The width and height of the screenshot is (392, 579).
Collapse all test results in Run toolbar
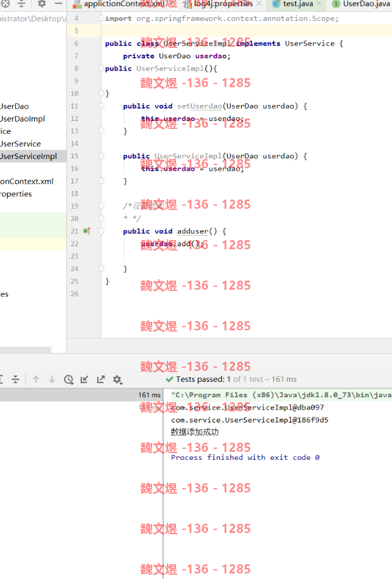(x=15, y=379)
